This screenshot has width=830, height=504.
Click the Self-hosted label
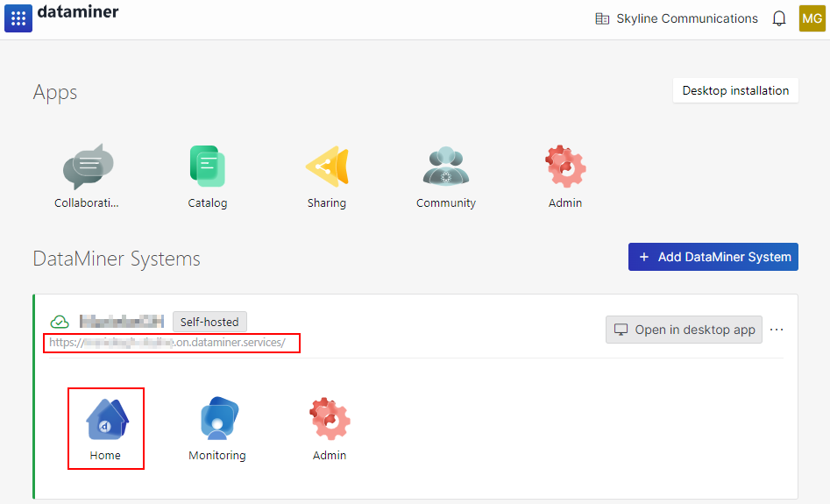click(x=209, y=322)
